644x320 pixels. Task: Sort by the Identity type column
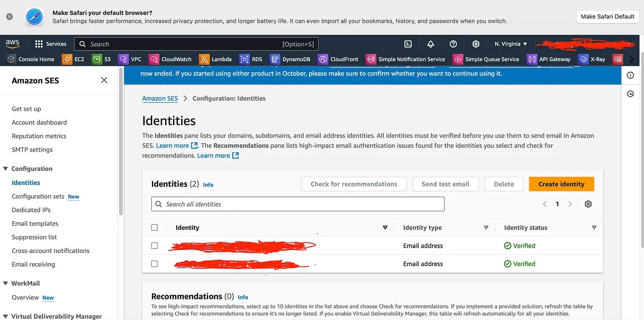click(x=486, y=227)
